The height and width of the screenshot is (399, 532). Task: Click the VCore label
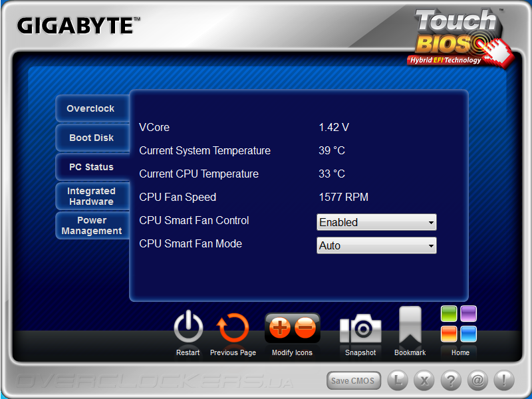pos(154,127)
